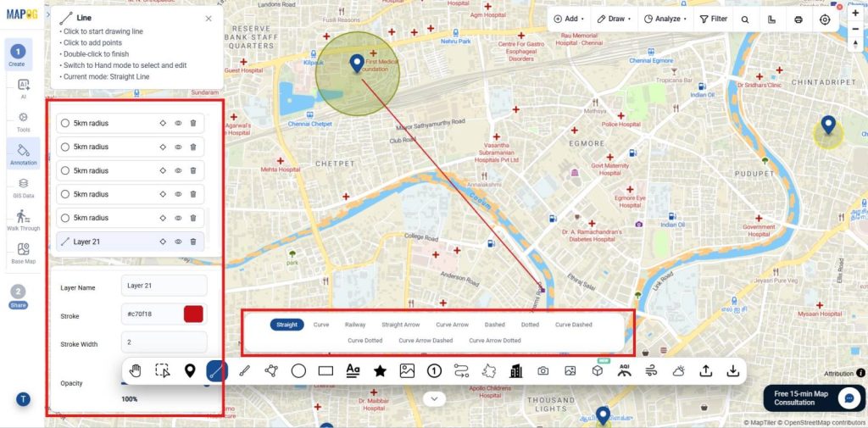868x428 pixels.
Task: Open the Analyze dropdown menu
Action: (665, 19)
